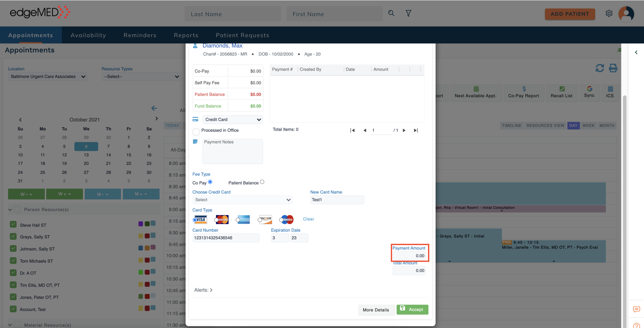644x328 pixels.
Task: Go to last page of payments
Action: pos(416,130)
